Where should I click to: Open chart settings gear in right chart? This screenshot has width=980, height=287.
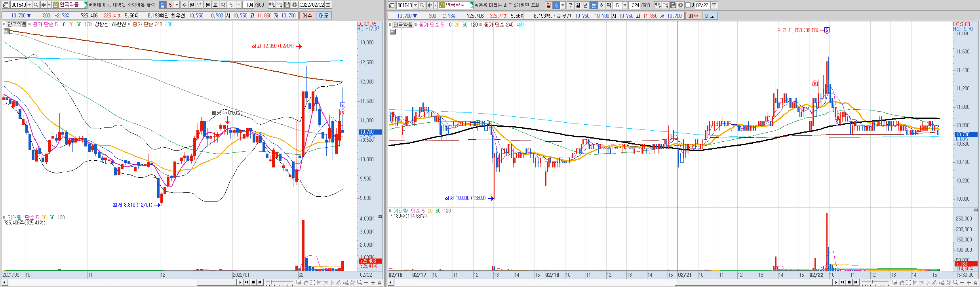click(x=681, y=5)
